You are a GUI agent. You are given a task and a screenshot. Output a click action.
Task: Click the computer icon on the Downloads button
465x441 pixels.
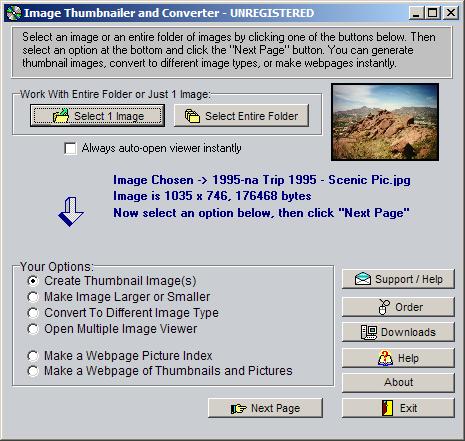369,332
